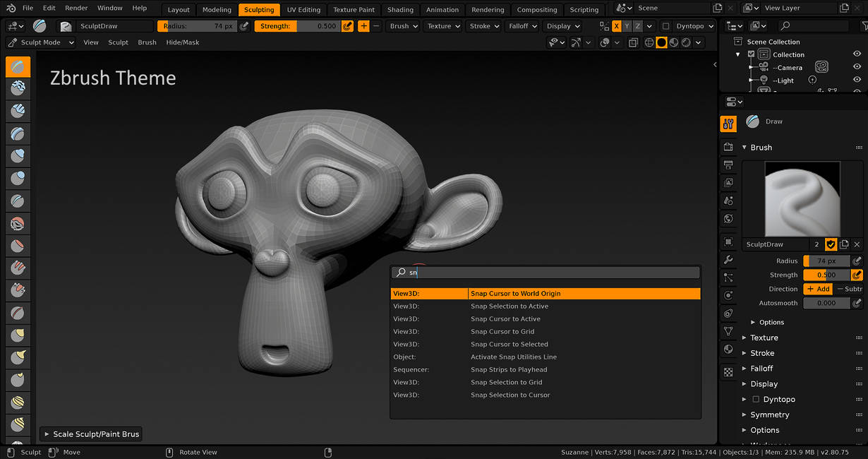Toggle Z axis symmetry
Viewport: 868px width, 459px height.
[x=638, y=26]
